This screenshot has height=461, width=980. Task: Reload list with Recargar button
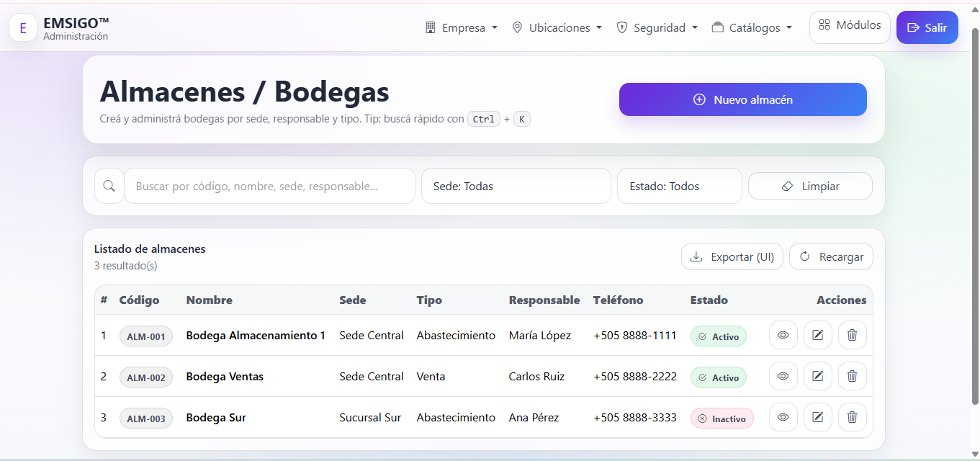click(x=831, y=256)
